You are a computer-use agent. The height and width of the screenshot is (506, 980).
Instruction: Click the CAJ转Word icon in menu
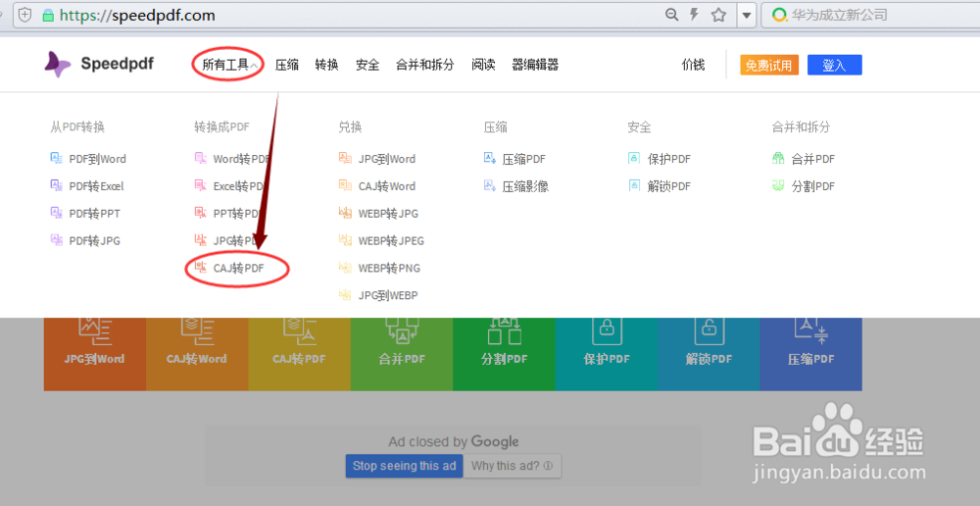(345, 185)
